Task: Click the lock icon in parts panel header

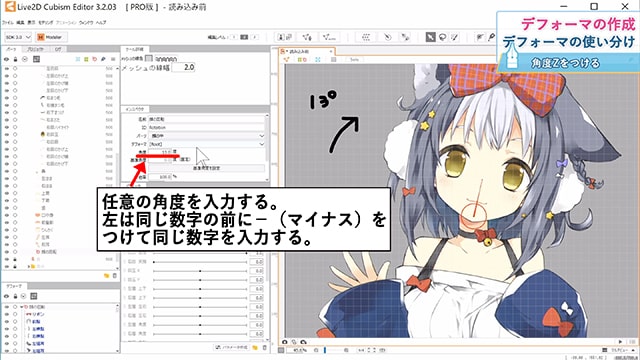Action: pyautogui.click(x=16, y=59)
